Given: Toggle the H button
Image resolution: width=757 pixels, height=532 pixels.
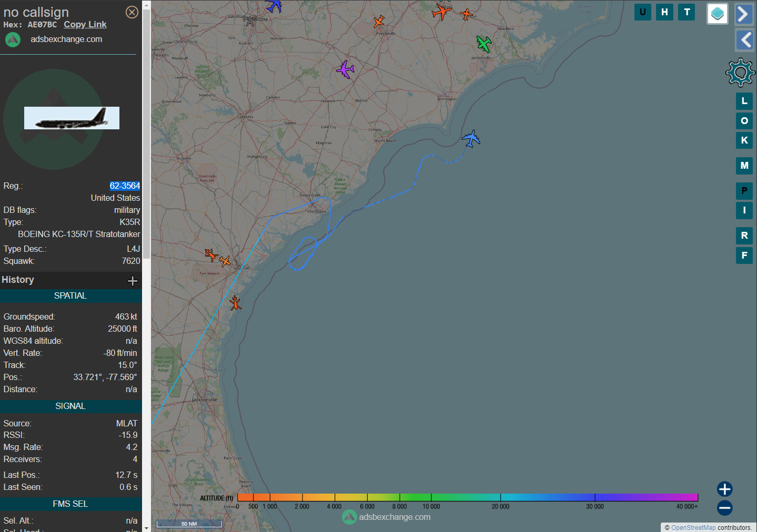Looking at the screenshot, I should click(665, 12).
